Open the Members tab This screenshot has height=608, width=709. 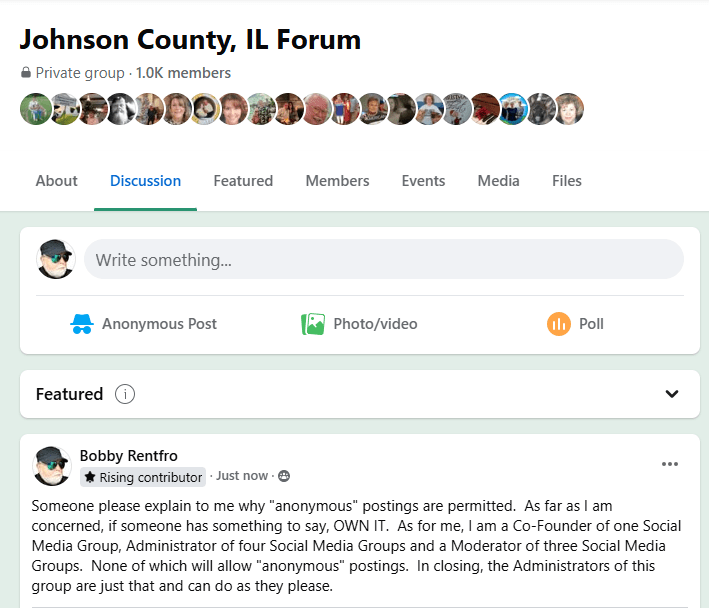[x=337, y=181]
